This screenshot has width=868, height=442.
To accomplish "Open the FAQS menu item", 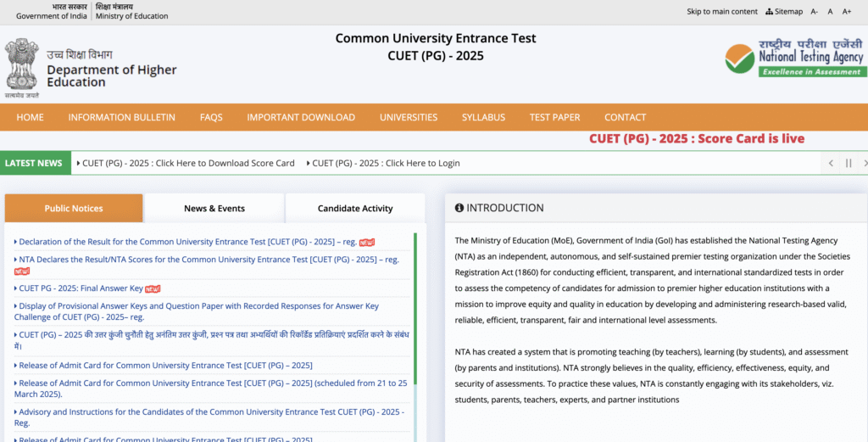I will (211, 117).
